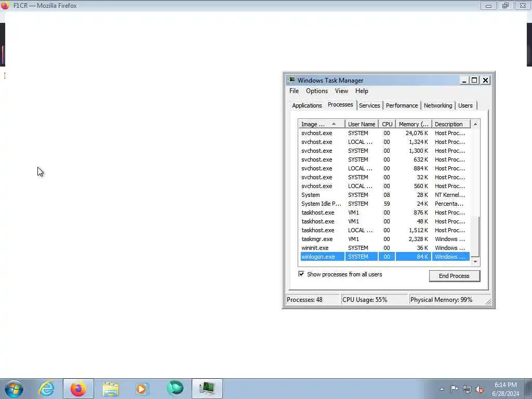Sort by CPU column header
Image resolution: width=532 pixels, height=399 pixels.
click(x=387, y=124)
